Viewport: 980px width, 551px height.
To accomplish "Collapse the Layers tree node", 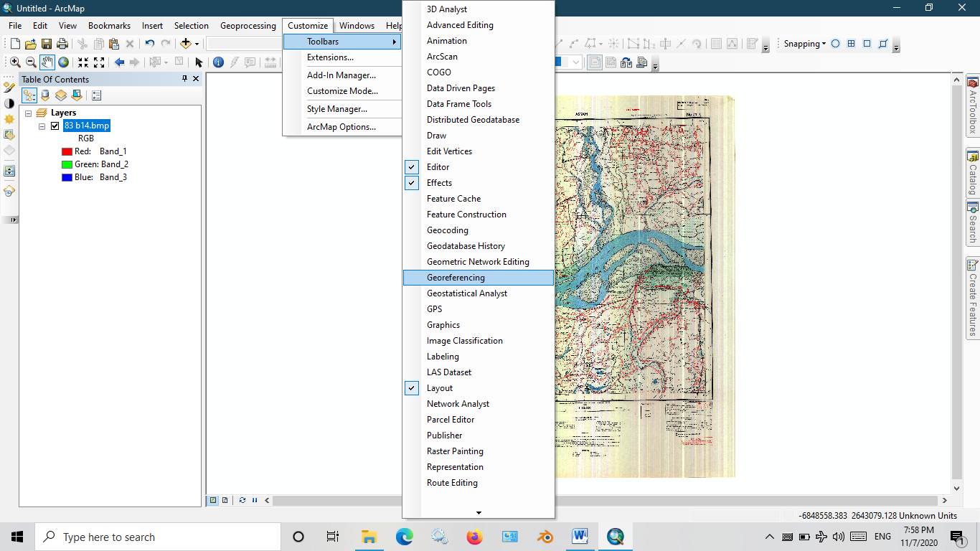I will click(x=27, y=112).
